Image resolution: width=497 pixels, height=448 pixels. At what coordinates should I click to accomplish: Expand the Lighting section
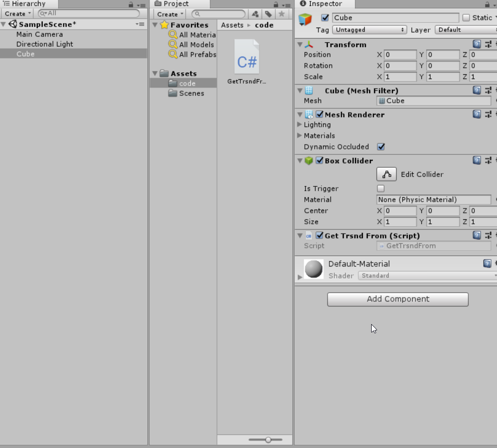tap(299, 124)
